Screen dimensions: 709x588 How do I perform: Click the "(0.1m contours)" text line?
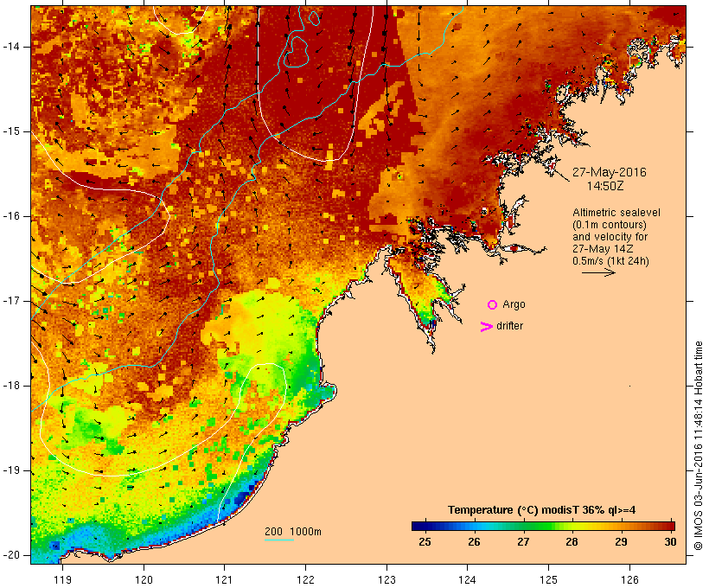609,225
